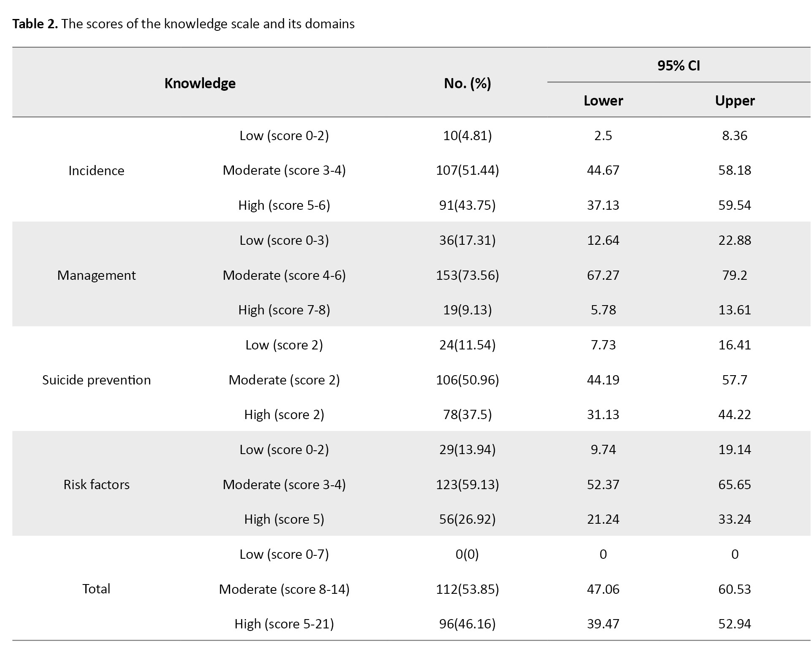
Task: Click the Table 2 caption title
Action: [183, 24]
